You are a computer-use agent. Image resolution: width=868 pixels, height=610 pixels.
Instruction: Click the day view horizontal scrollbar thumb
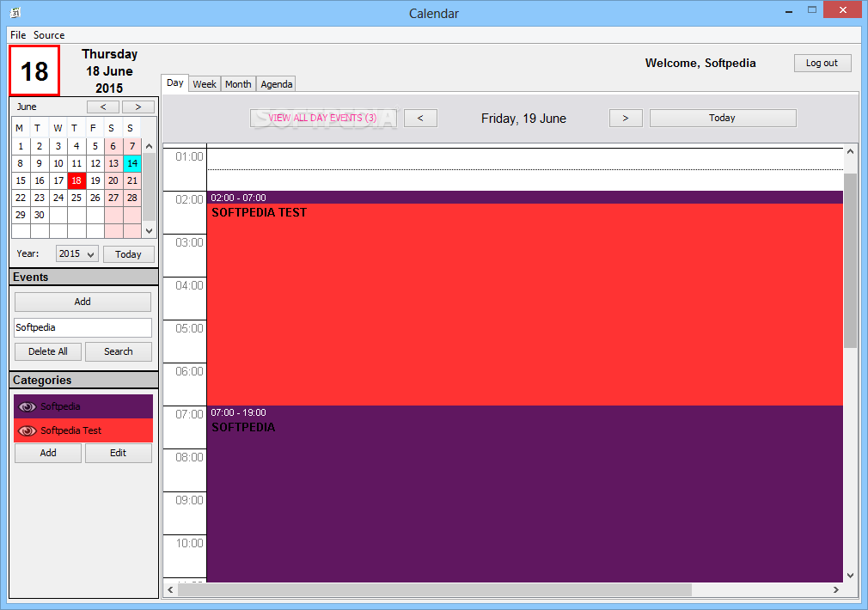click(435, 590)
